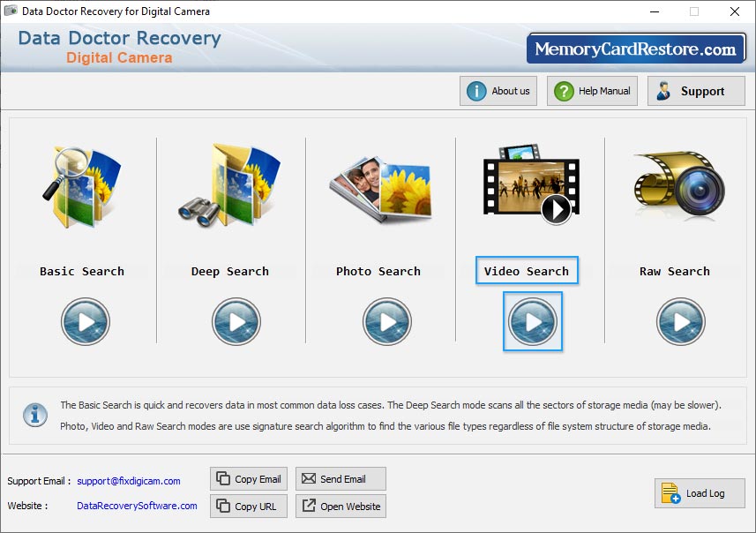Open the DataRecoverySoftware.com website link
Viewport: 756px width, 533px height.
coord(137,506)
